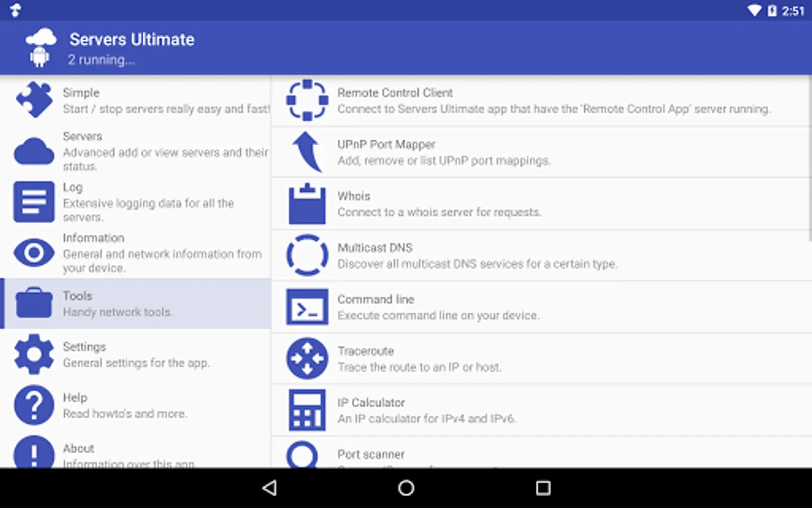
Task: Open the Traceroute arrows icon
Action: [x=307, y=358]
